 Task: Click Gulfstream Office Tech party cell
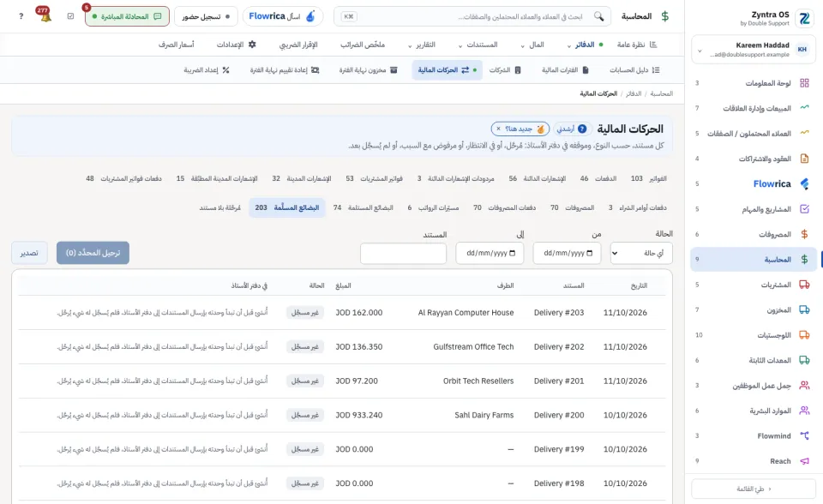click(473, 346)
